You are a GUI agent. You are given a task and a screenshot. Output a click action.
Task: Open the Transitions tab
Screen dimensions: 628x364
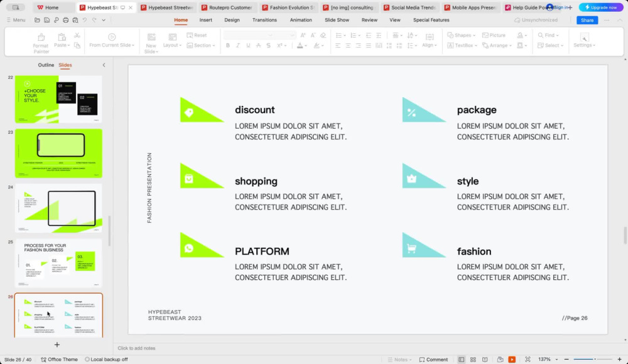(x=264, y=20)
